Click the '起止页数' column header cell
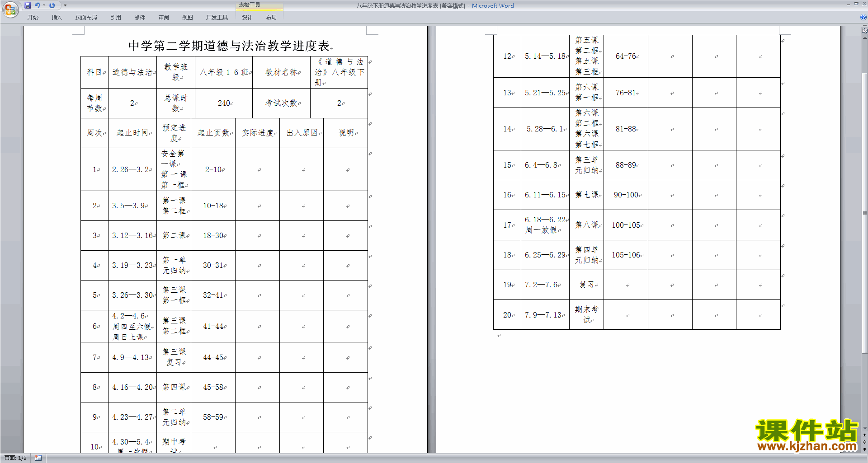Image resolution: width=868 pixels, height=463 pixels. click(x=213, y=133)
